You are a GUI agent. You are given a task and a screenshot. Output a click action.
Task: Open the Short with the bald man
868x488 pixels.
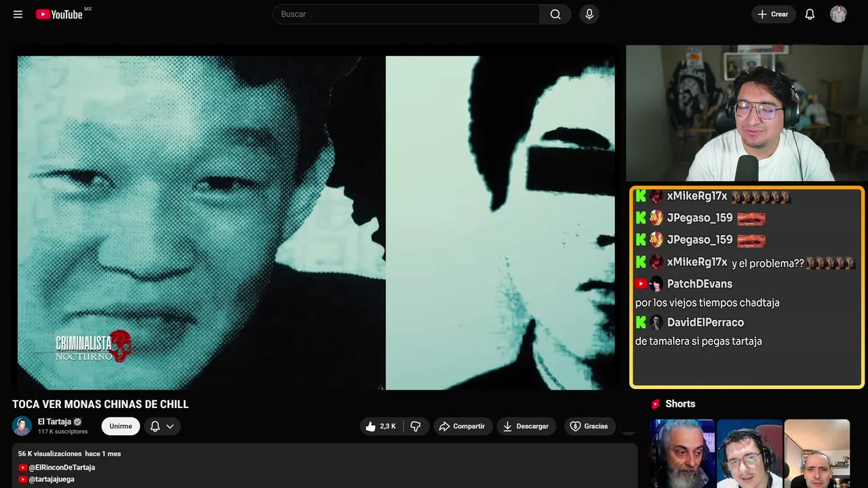click(816, 453)
